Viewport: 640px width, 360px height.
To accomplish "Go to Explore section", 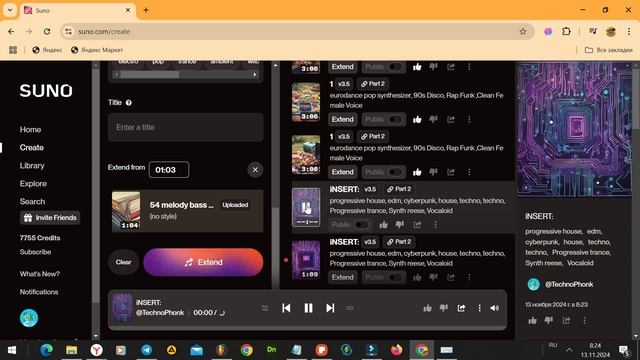I will pos(33,183).
